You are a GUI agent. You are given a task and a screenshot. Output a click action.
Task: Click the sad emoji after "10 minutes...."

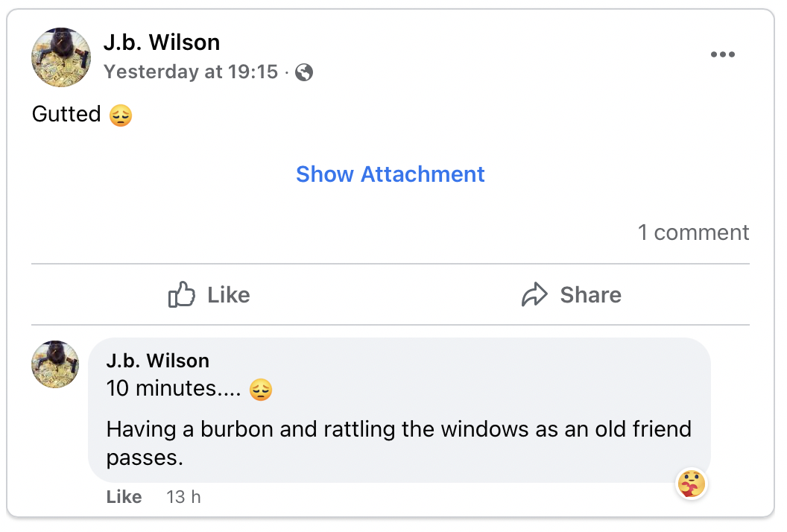[x=260, y=390]
